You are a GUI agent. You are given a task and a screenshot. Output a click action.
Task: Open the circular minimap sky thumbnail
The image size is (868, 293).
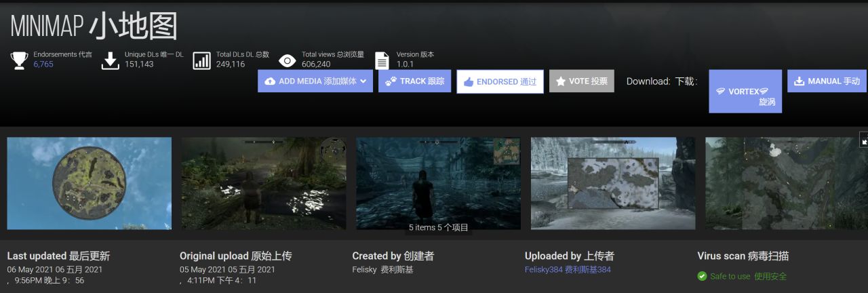point(89,183)
